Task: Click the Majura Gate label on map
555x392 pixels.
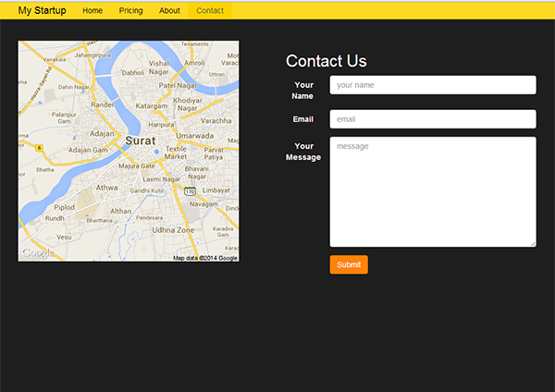Action: 137,165
